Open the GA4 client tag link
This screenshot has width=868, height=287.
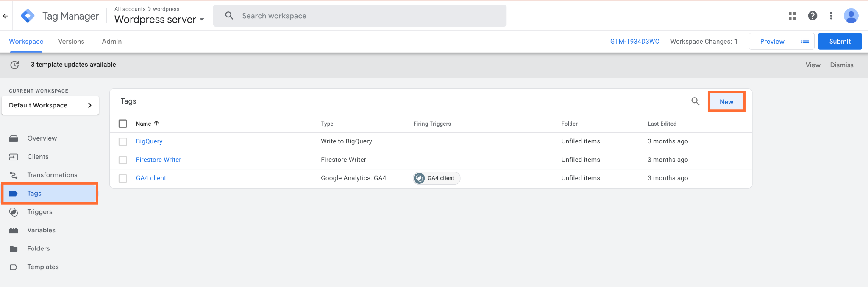click(x=151, y=178)
